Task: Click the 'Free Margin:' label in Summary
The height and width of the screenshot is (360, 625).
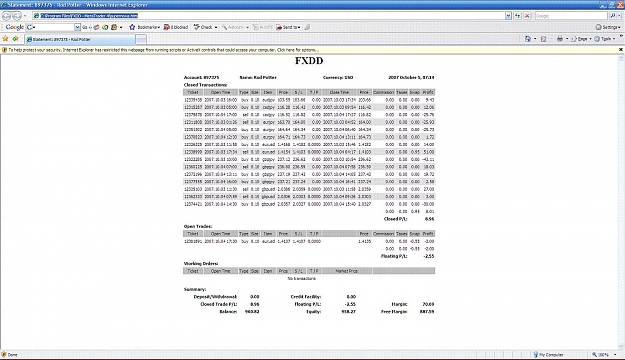Action: tap(394, 311)
